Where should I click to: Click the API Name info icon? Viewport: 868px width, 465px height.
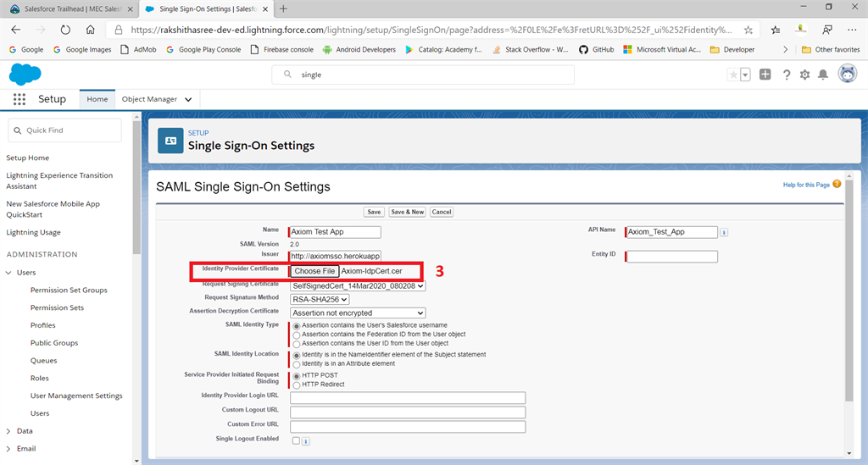pos(724,232)
